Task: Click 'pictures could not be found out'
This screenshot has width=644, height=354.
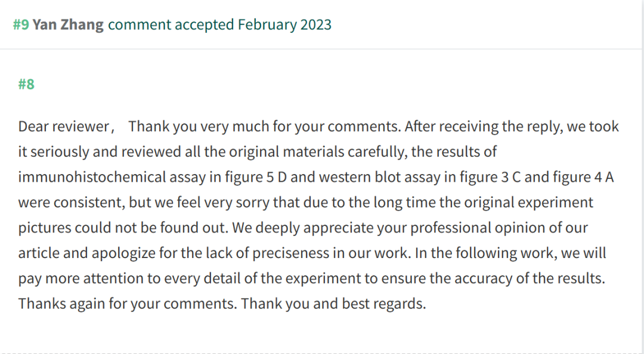Action: pyautogui.click(x=123, y=228)
